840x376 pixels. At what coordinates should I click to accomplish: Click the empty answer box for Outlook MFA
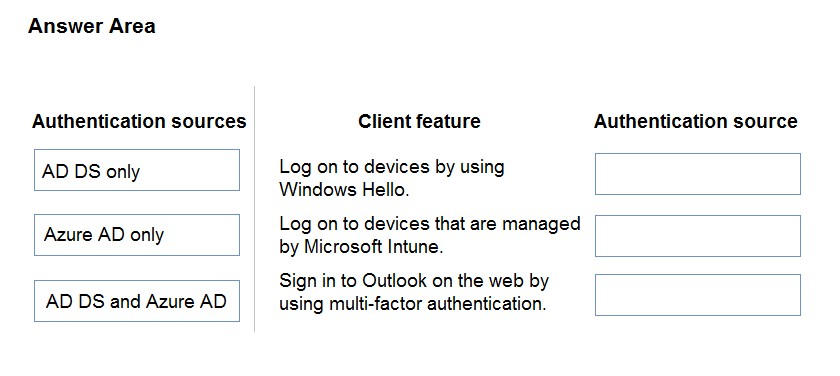point(698,295)
